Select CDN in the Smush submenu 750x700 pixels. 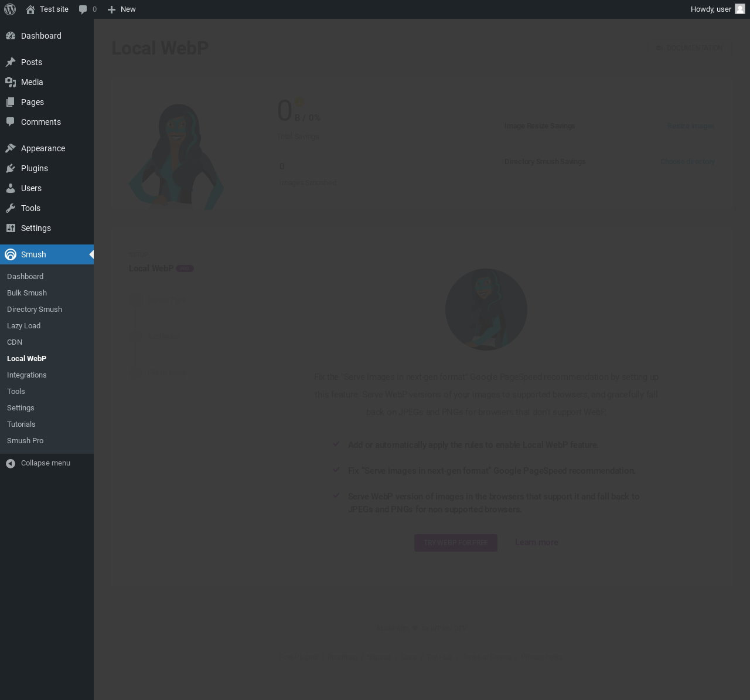click(15, 342)
